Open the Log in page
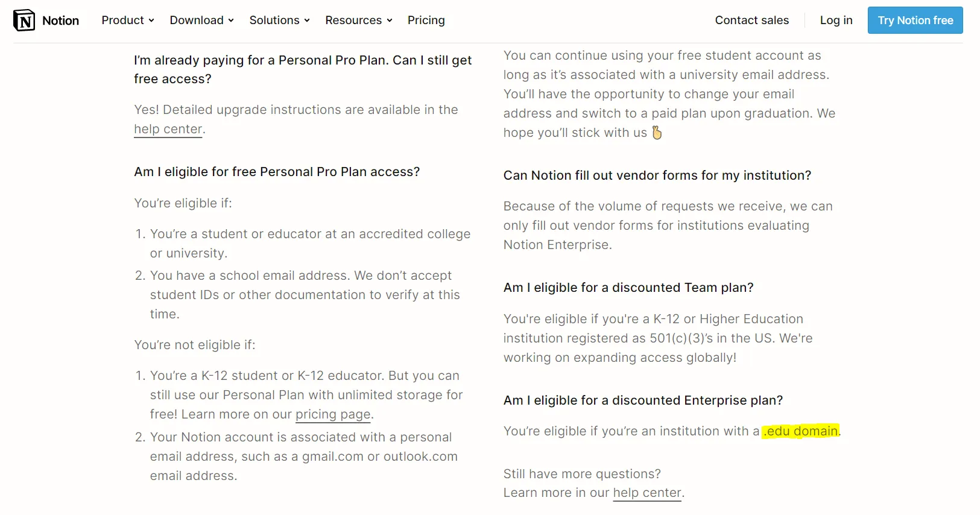This screenshot has width=980, height=515. pos(836,21)
